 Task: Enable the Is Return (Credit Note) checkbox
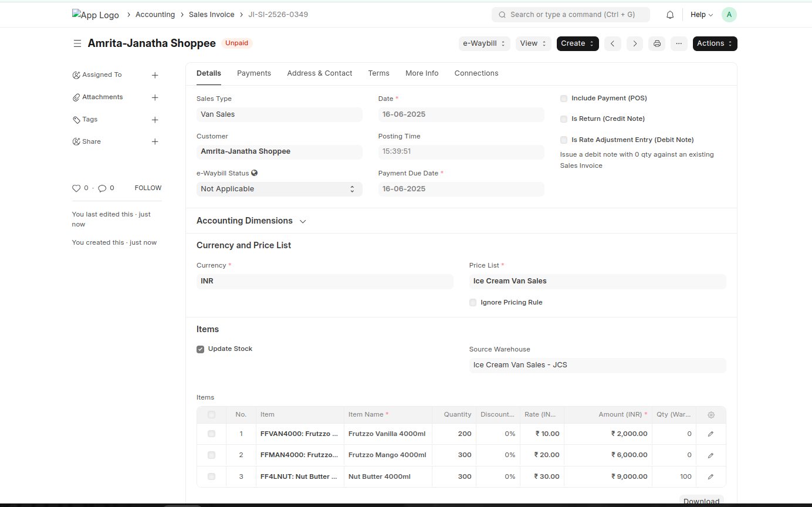[564, 119]
